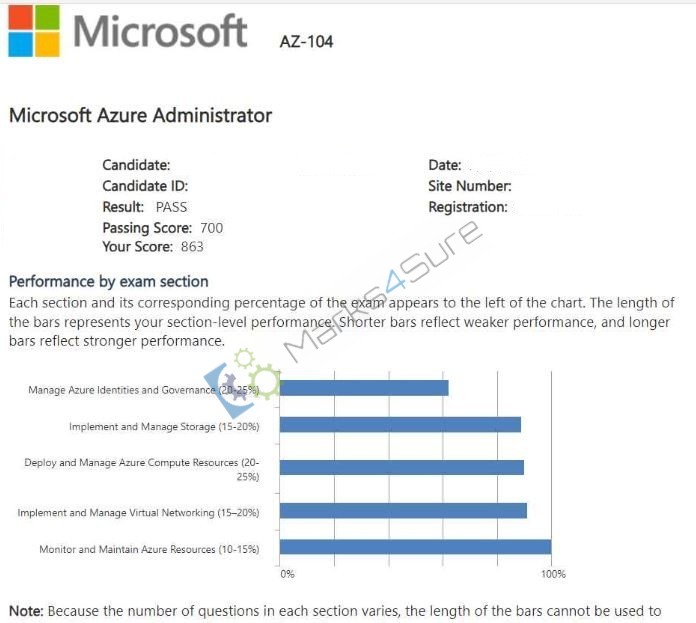Click the Registration field label
This screenshot has height=623, width=696.
[467, 207]
